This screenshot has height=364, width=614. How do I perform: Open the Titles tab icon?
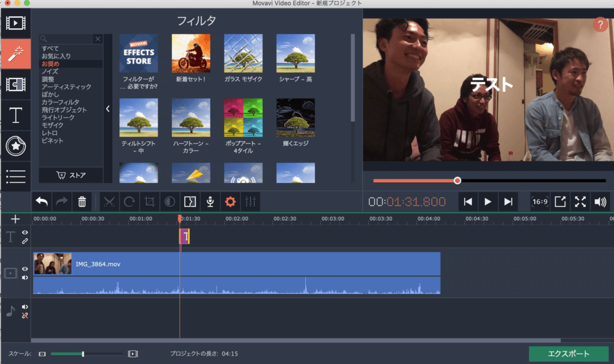(x=16, y=115)
